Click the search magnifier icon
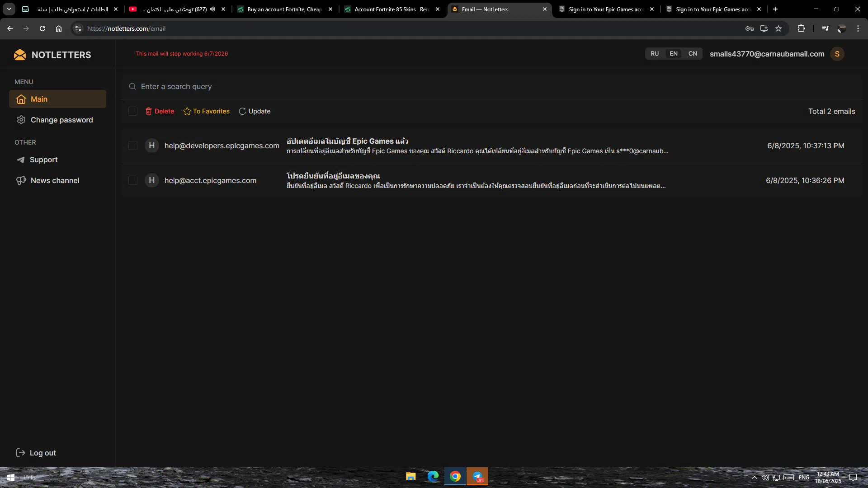Viewport: 868px width, 488px height. click(132, 86)
